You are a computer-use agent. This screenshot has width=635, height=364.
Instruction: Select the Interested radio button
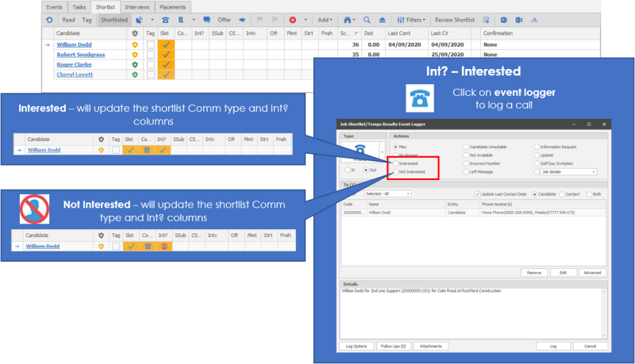(x=394, y=163)
